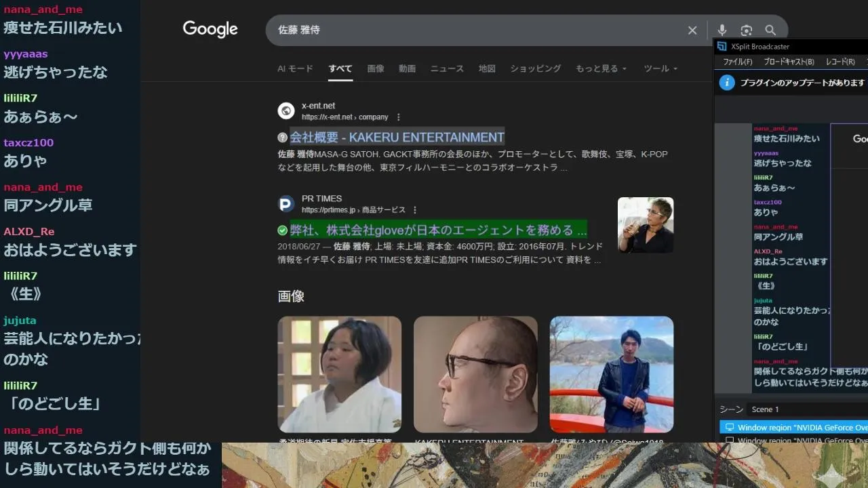This screenshot has width=868, height=488.
Task: Click the blue plugin update info icon
Action: click(727, 83)
